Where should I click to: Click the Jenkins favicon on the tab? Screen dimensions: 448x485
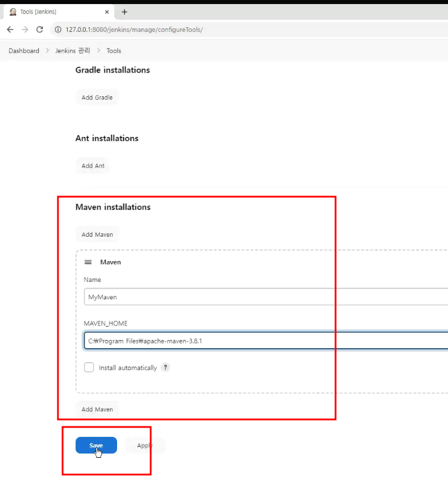(x=13, y=12)
